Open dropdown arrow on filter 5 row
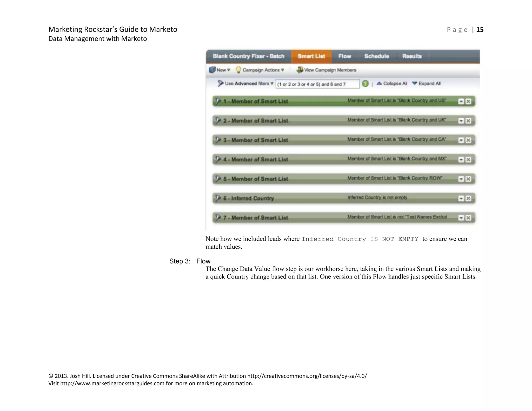532x411 pixels. coord(461,179)
